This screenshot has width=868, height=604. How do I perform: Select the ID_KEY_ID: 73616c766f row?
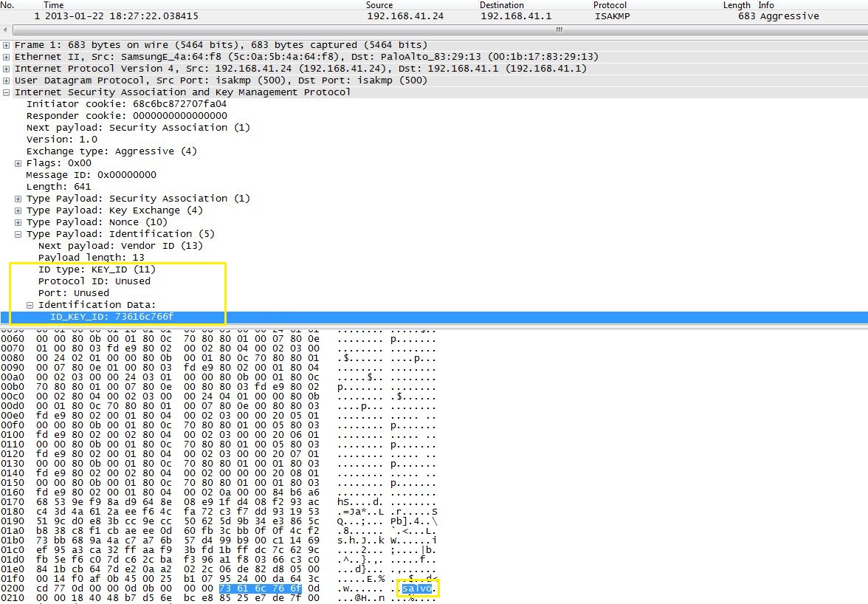(434, 318)
